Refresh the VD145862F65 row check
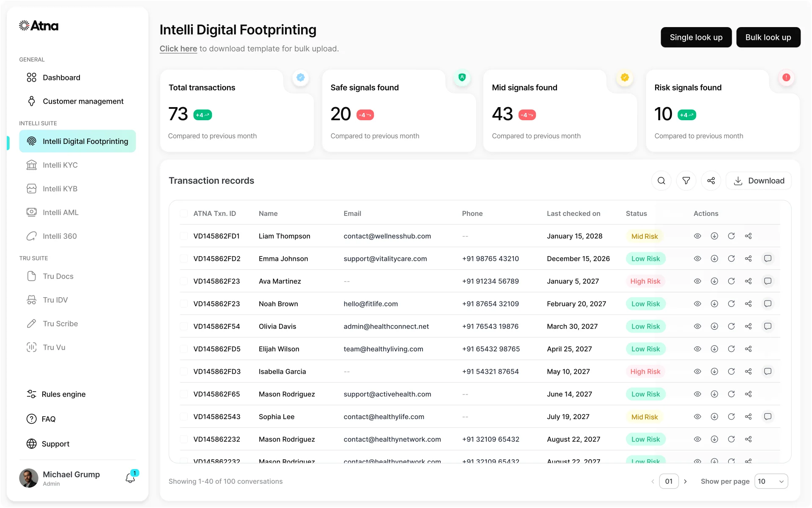Viewport: 812px width, 508px height. (731, 394)
